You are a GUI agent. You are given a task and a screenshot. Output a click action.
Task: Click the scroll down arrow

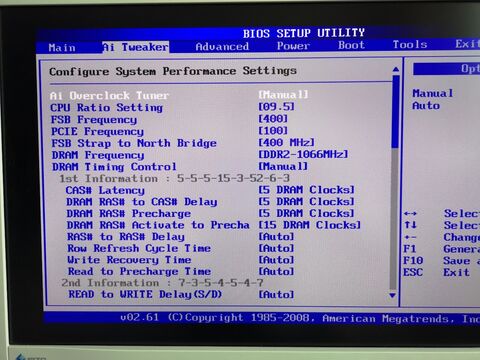pos(393,295)
